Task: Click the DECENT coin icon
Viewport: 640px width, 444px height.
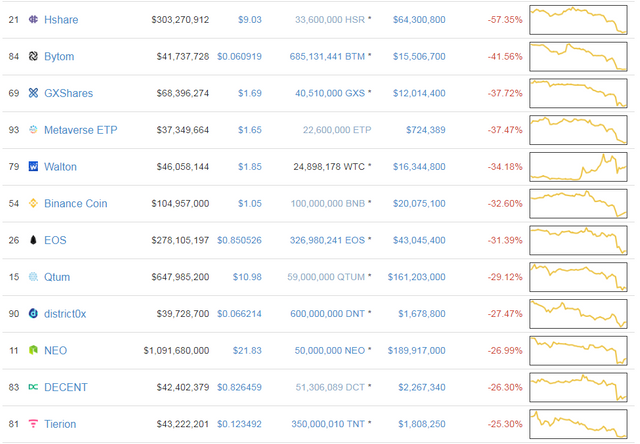Action: (34, 387)
